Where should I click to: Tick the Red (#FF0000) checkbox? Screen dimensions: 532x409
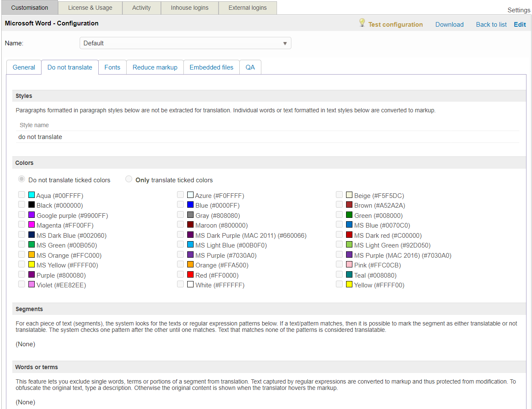click(x=180, y=274)
